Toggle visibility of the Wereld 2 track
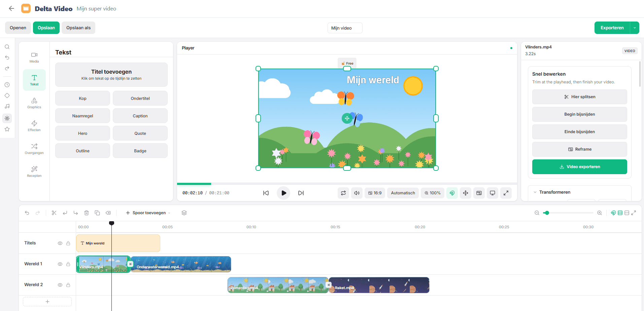 point(60,285)
